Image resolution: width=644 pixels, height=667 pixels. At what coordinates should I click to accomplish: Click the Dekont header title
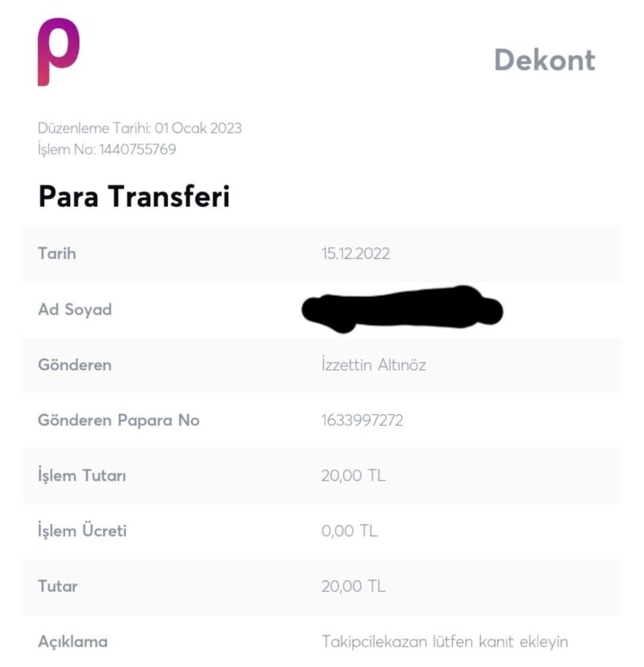544,60
